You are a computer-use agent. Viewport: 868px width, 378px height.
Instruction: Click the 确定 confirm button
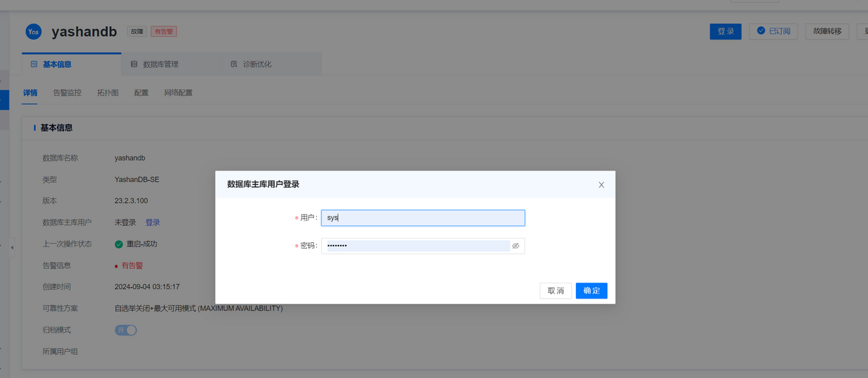[592, 291]
